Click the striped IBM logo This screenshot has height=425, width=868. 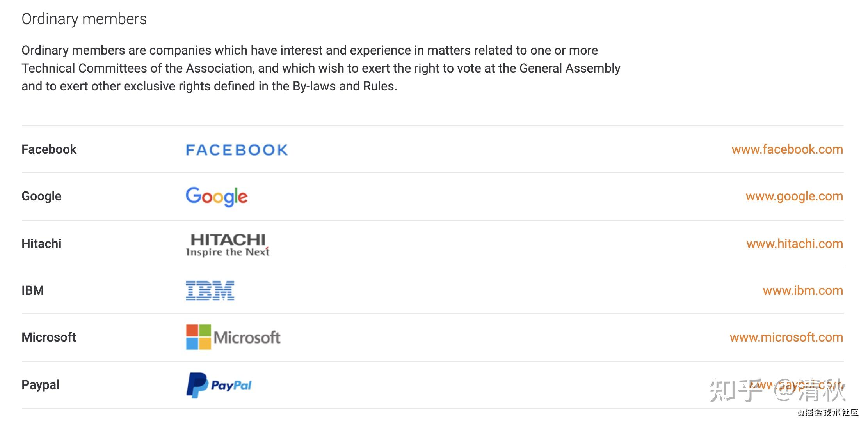tap(210, 290)
